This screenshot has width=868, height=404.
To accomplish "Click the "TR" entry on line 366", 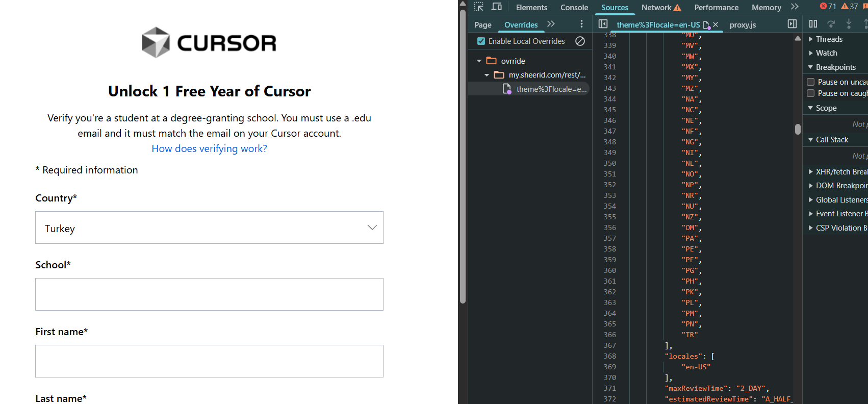I will 690,335.
